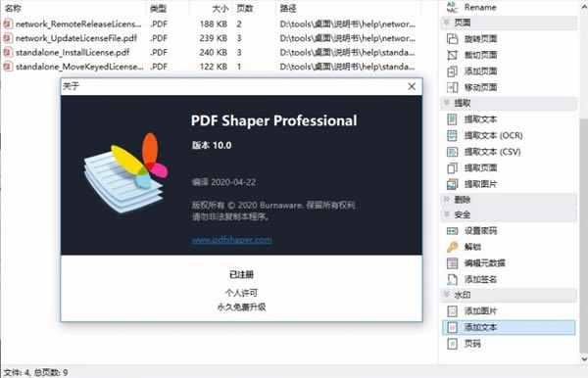Click the butterfly PDF Shaper logo

125,173
